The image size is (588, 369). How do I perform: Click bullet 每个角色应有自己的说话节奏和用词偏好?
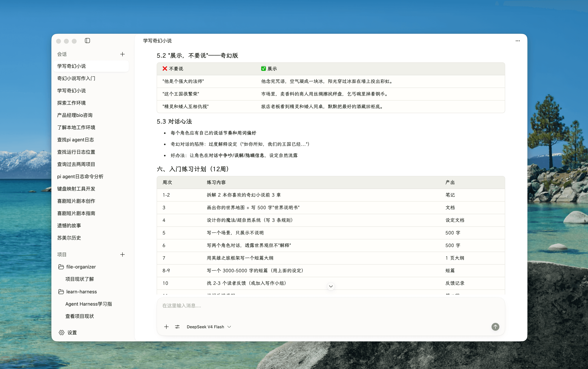214,133
